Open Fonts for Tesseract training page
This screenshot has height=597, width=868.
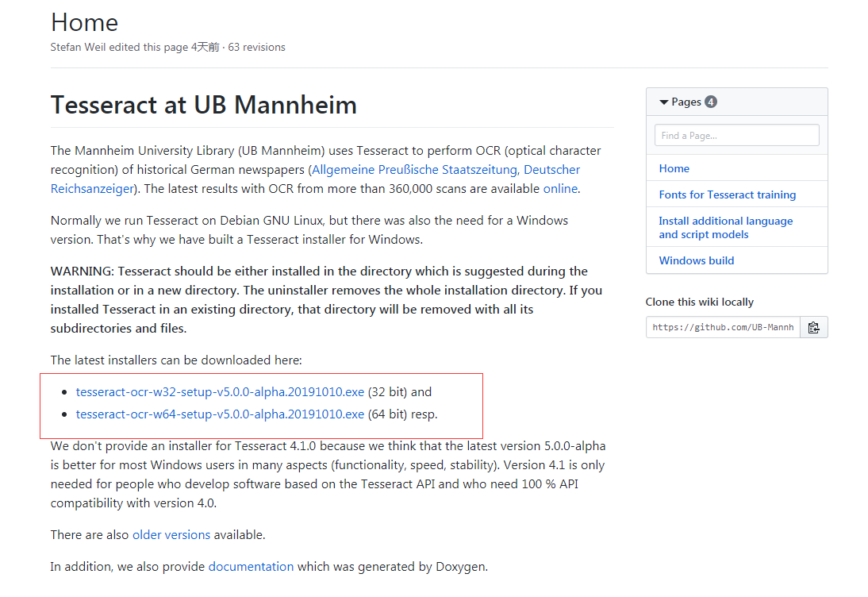coord(728,194)
